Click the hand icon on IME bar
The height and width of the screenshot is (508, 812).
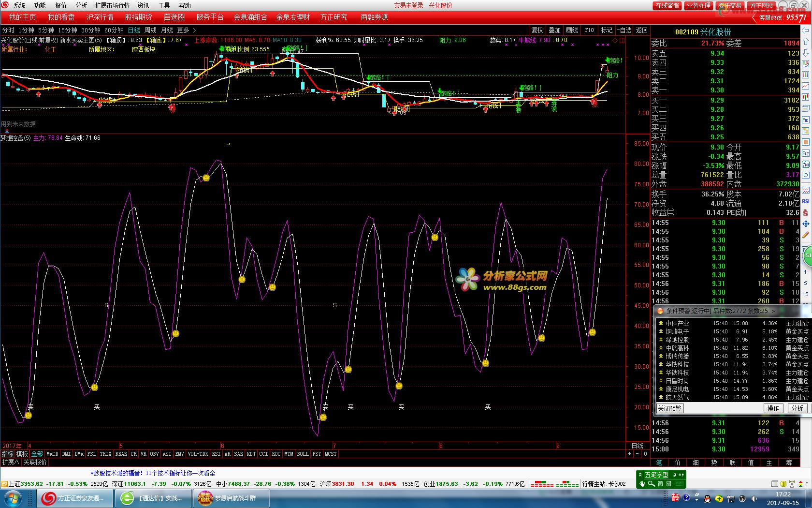click(642, 484)
